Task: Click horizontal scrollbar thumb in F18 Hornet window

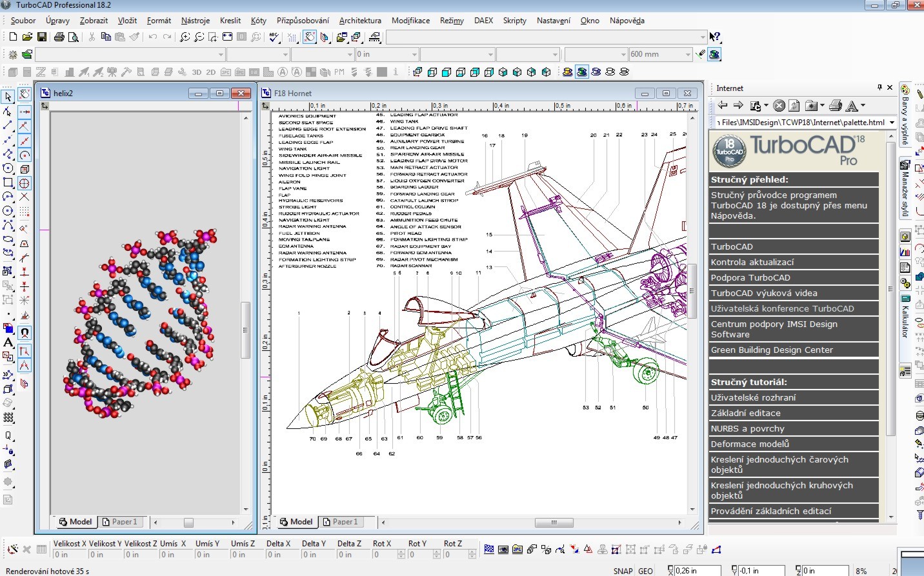Action: pos(554,522)
